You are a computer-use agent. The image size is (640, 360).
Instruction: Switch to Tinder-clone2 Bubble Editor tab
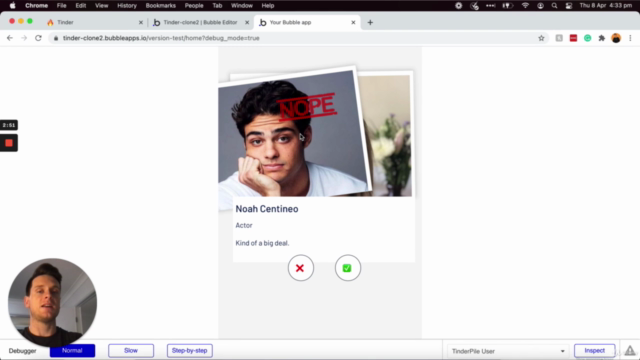200,22
